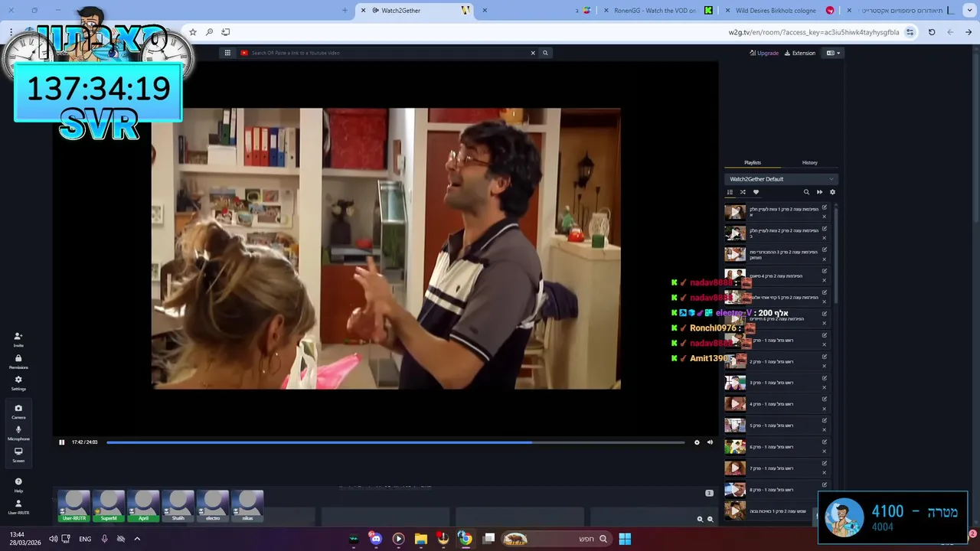Open the Invite panel in sidebar

(x=18, y=339)
